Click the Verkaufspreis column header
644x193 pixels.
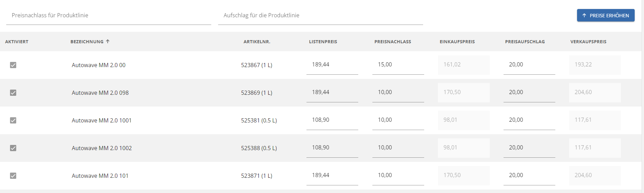(588, 42)
